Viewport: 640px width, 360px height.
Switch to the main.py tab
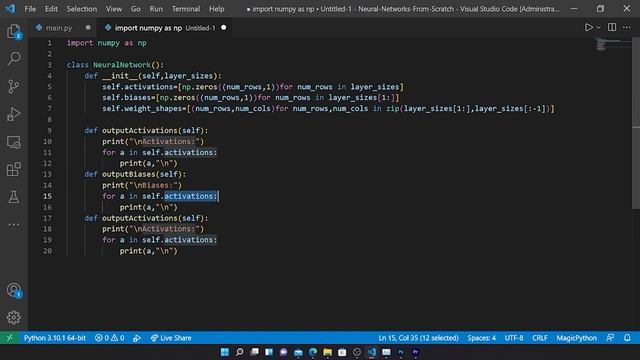59,28
